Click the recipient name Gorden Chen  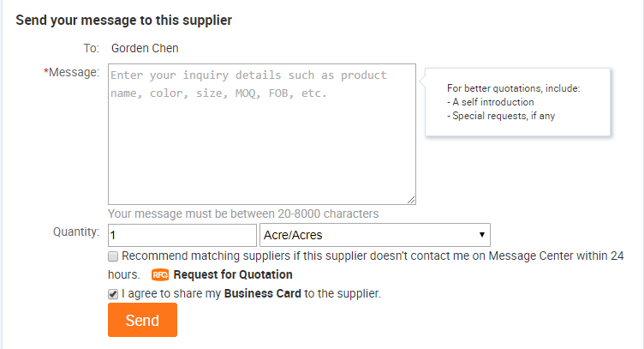145,48
